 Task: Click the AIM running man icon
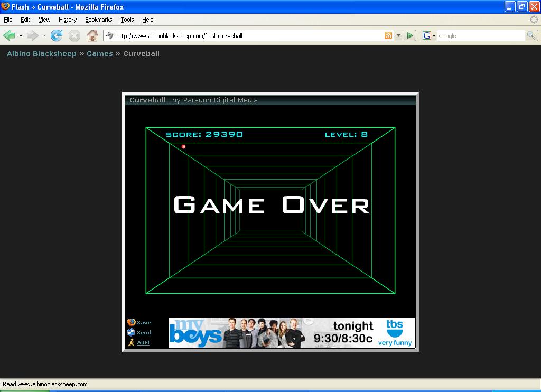tap(131, 342)
